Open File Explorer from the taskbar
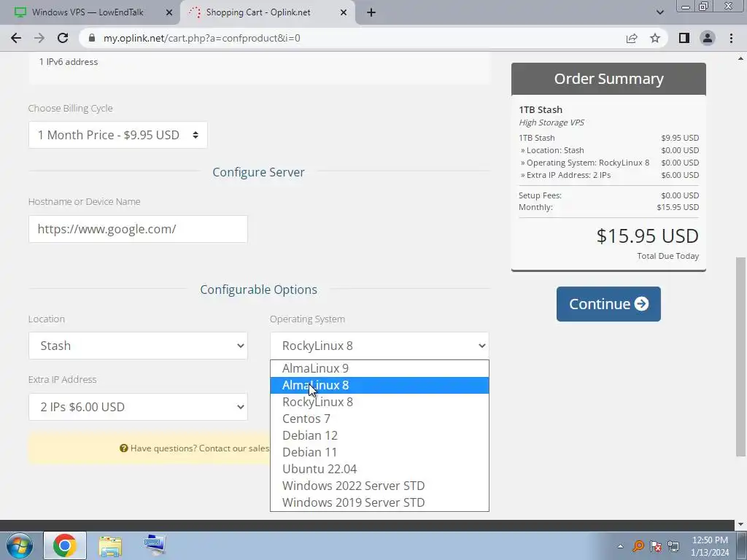 pos(110,545)
